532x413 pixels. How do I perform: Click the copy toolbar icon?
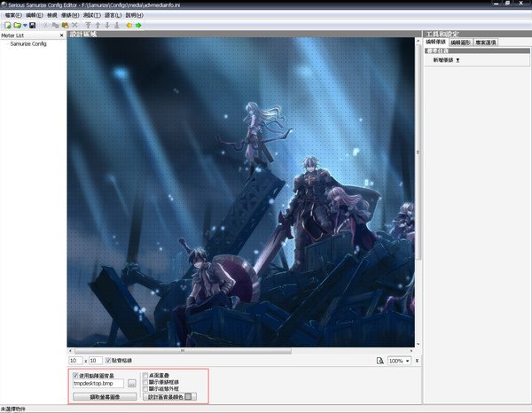(x=55, y=26)
